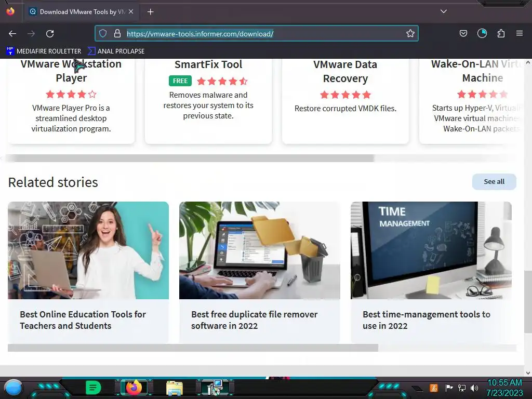Show site security info via padlock
The width and height of the screenshot is (532, 399).
pyautogui.click(x=117, y=33)
